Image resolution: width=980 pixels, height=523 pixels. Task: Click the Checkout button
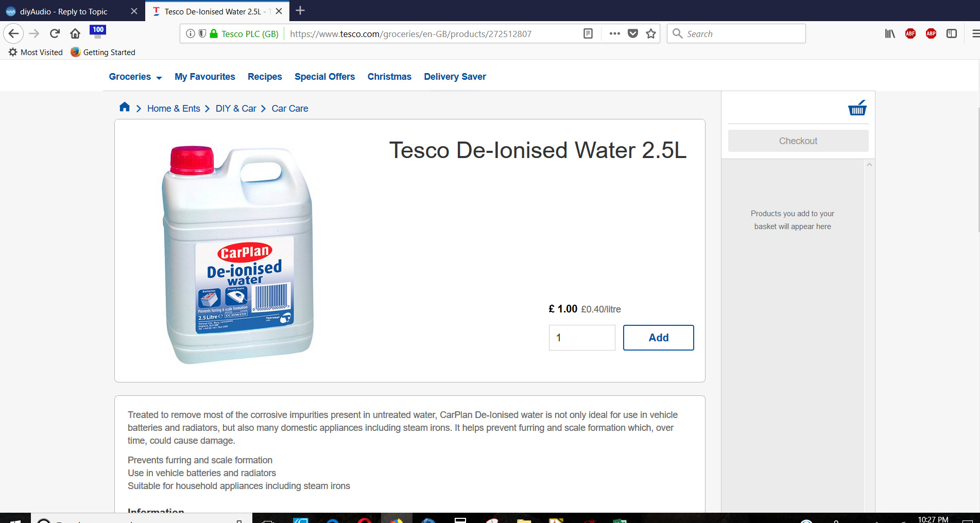[x=798, y=141]
